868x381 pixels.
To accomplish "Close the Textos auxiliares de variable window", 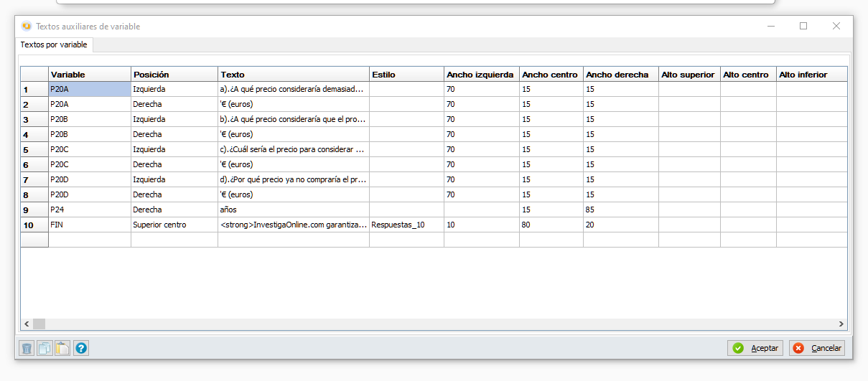I will (836, 26).
